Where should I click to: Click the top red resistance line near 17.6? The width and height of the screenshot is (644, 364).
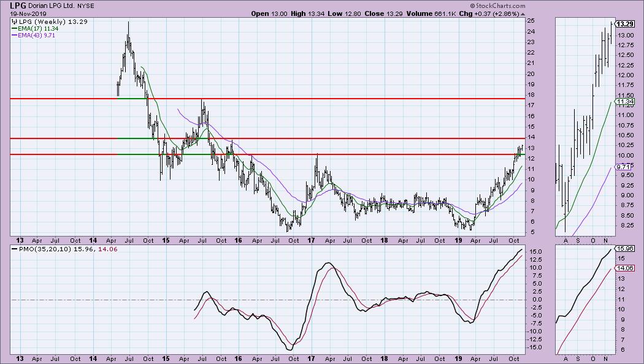click(x=267, y=99)
